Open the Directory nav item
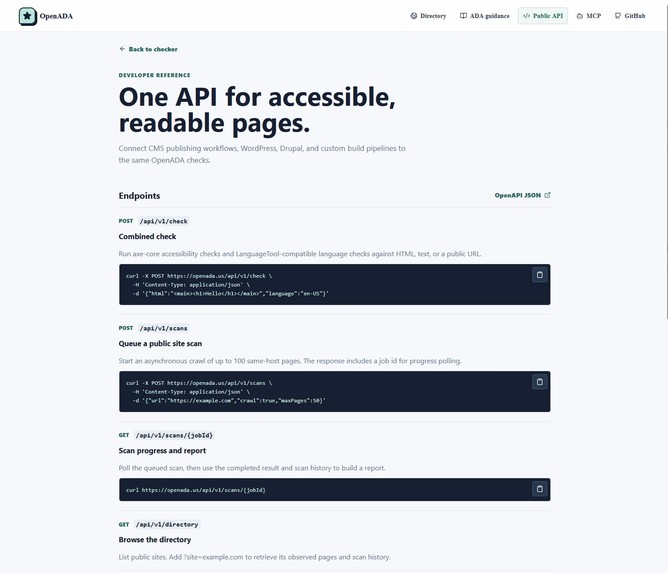 [428, 16]
